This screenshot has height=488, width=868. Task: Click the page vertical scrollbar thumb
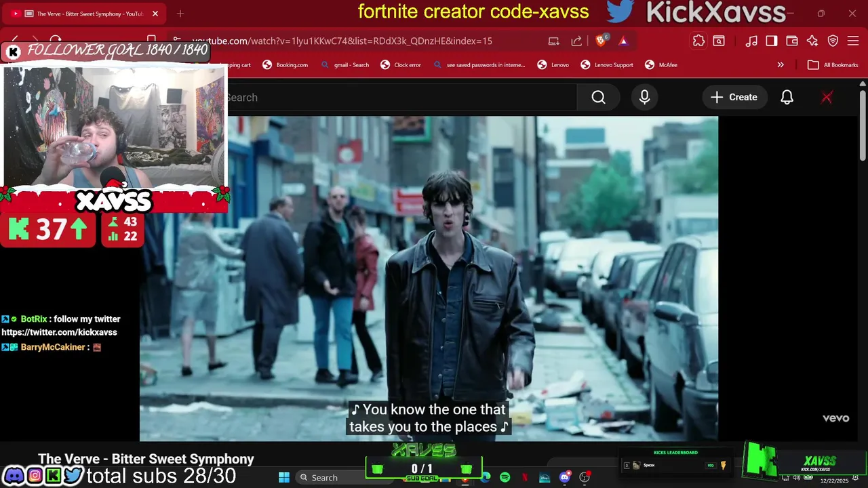[x=863, y=125]
